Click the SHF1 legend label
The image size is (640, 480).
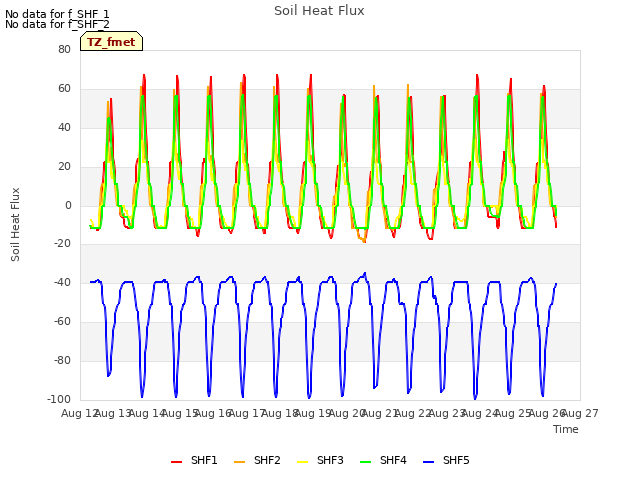(204, 460)
